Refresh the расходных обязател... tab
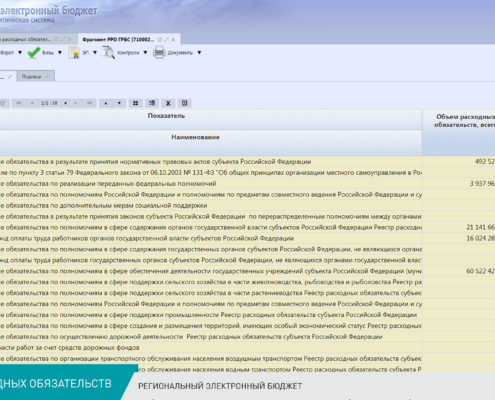 click(x=56, y=39)
